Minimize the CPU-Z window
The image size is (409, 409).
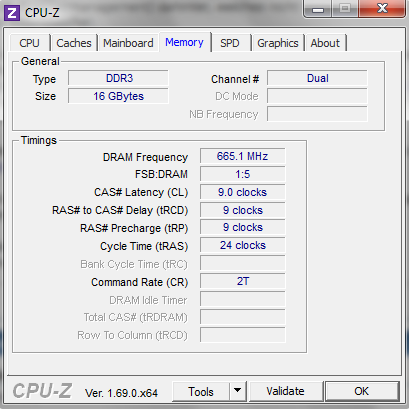pyautogui.click(x=318, y=9)
